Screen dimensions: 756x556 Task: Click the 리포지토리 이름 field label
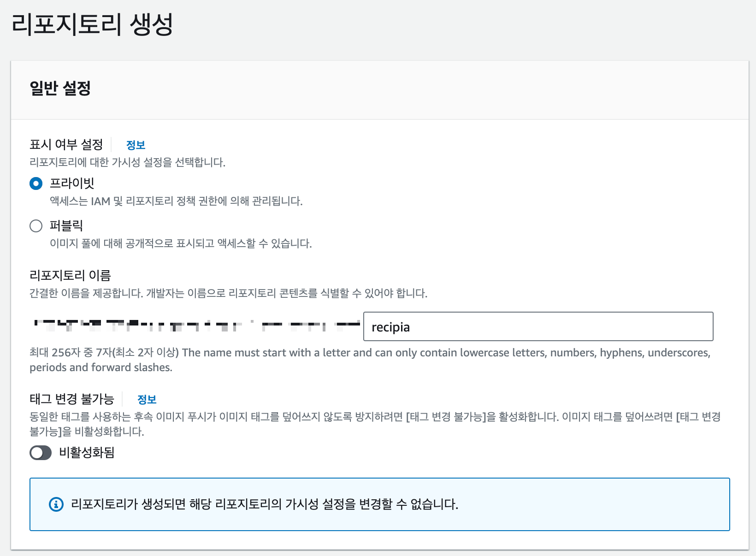click(71, 275)
